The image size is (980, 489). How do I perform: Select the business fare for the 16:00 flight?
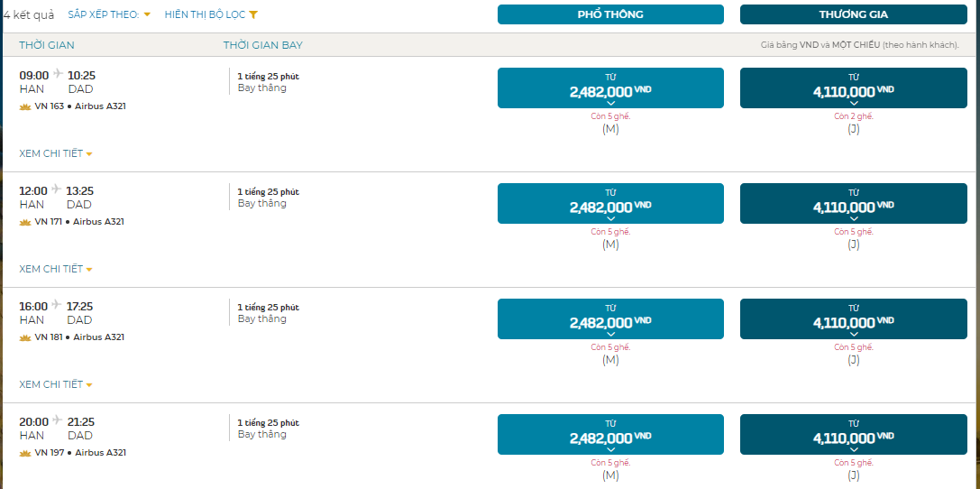[854, 318]
